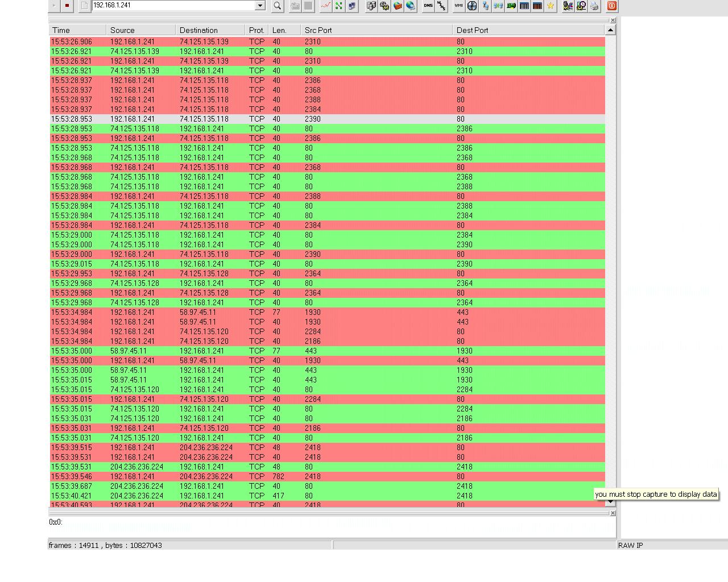Sort by the Destination column header
The width and height of the screenshot is (728, 582).
pos(210,30)
